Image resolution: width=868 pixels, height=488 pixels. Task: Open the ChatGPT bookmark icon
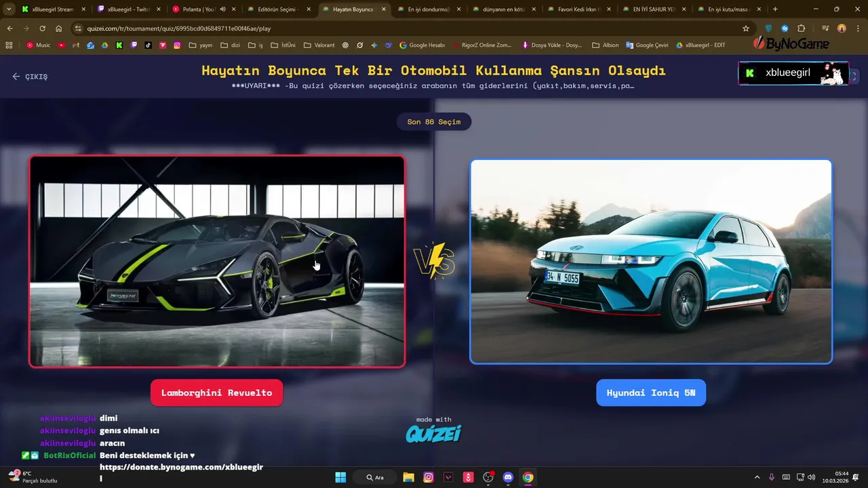(x=345, y=45)
